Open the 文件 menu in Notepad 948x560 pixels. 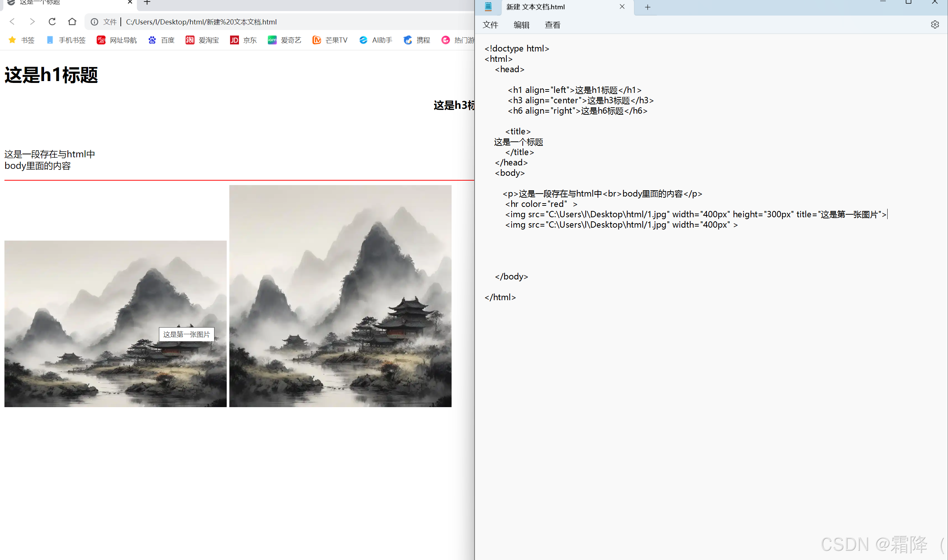click(x=490, y=25)
